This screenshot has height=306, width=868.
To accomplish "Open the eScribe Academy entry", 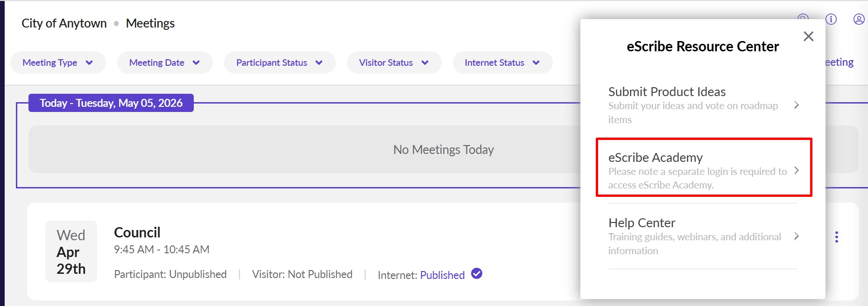I will tap(703, 171).
